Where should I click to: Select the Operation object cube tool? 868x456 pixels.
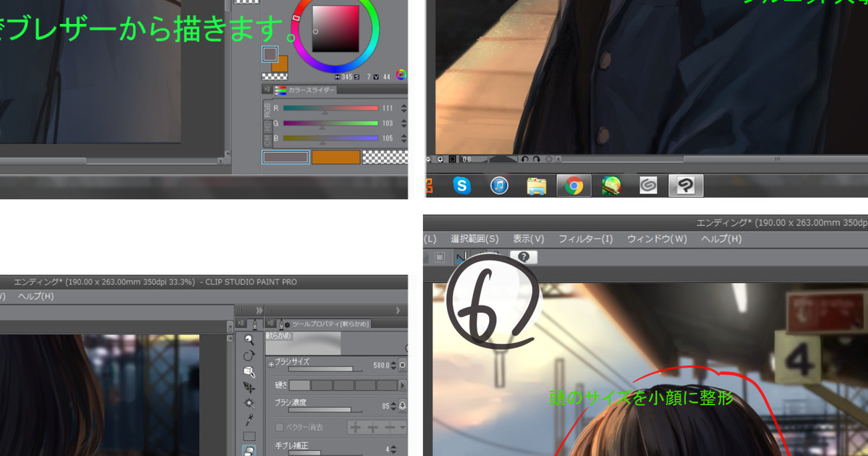pos(250,371)
